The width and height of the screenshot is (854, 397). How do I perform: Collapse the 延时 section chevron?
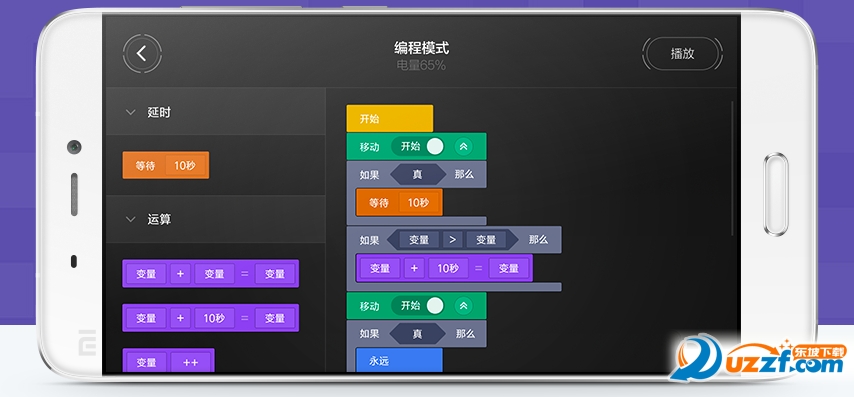(130, 113)
